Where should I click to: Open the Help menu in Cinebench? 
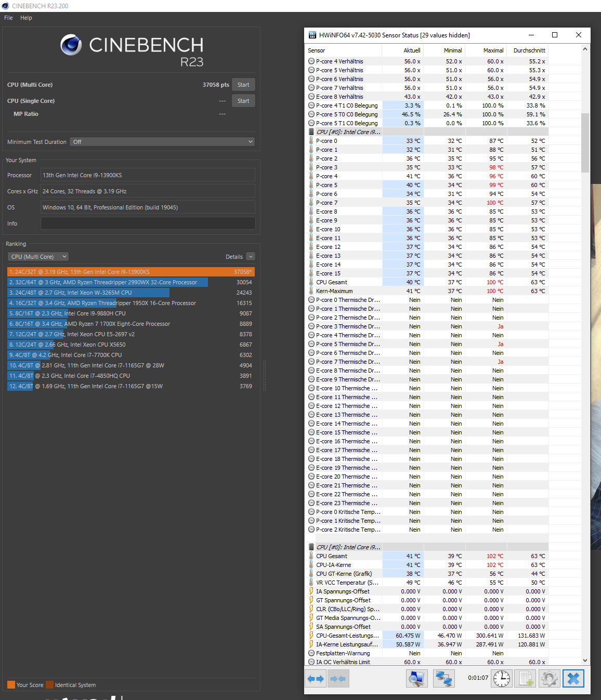26,18
